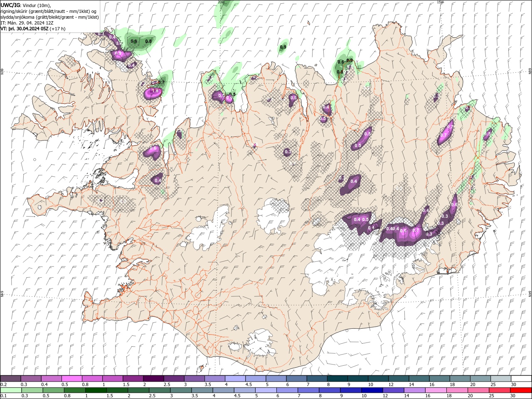Pick the bright red swatch at rain legend 30
532x399 pixels.
point(520,390)
